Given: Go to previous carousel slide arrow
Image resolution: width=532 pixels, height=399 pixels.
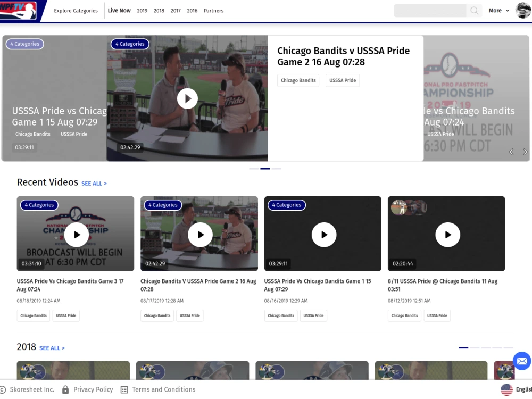Looking at the screenshot, I should tap(511, 152).
